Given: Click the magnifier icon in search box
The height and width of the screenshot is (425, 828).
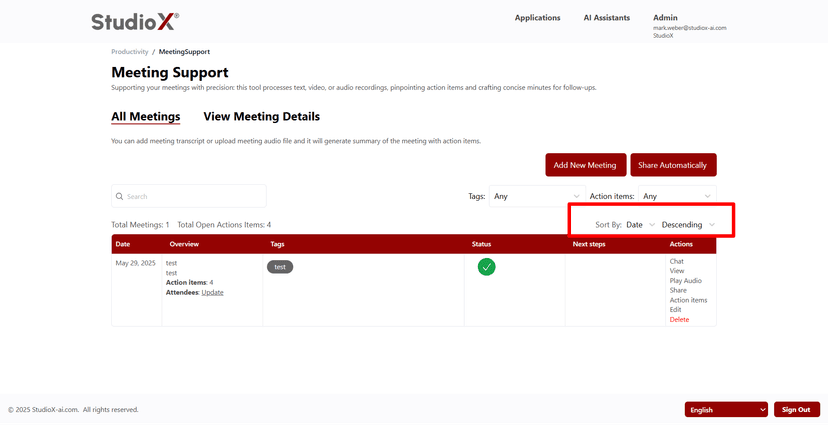Looking at the screenshot, I should click(x=120, y=197).
